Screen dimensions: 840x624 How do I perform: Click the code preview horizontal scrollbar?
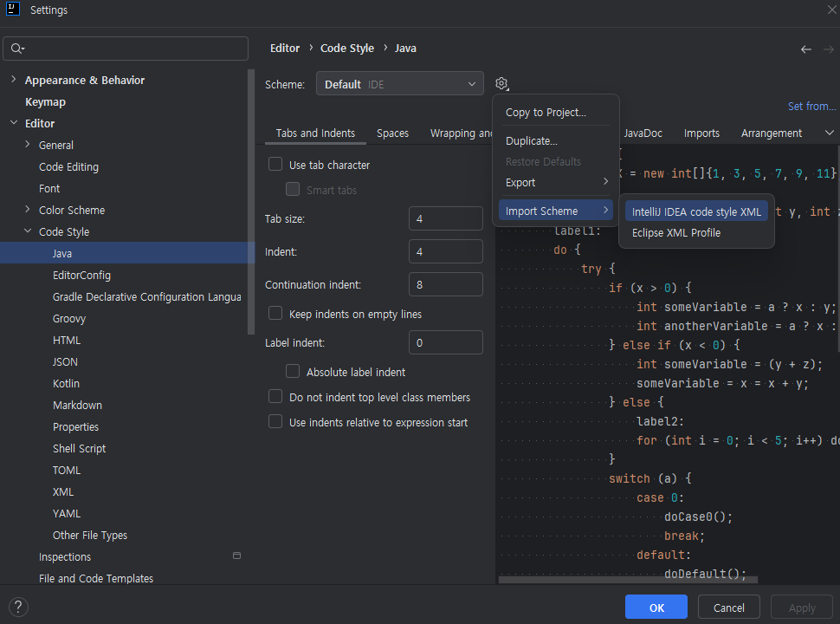click(x=628, y=580)
